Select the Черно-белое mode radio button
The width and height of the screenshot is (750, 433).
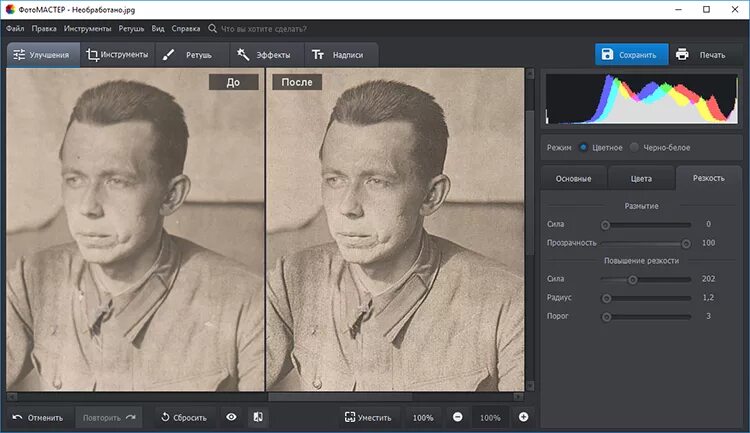point(634,147)
